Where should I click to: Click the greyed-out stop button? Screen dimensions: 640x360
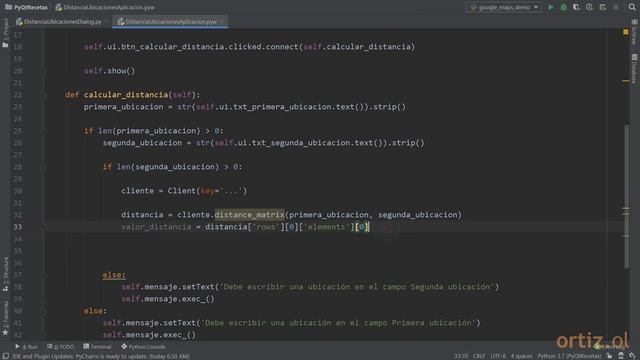(616, 7)
